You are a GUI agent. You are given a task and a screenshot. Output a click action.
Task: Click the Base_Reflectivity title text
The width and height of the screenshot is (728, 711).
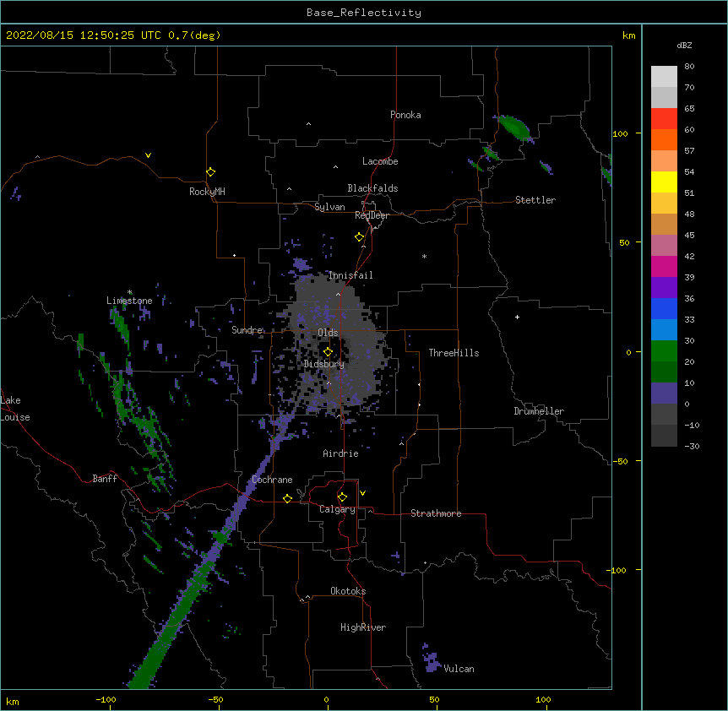(x=364, y=13)
